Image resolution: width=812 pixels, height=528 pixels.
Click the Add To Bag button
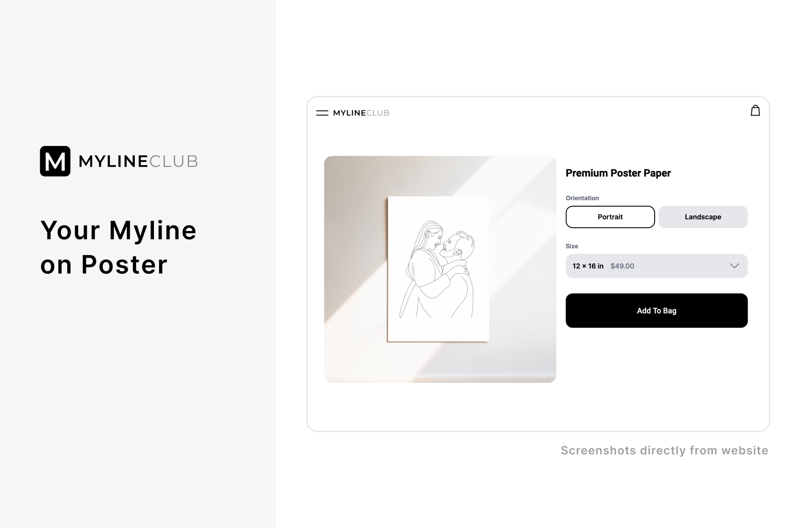[x=656, y=311]
